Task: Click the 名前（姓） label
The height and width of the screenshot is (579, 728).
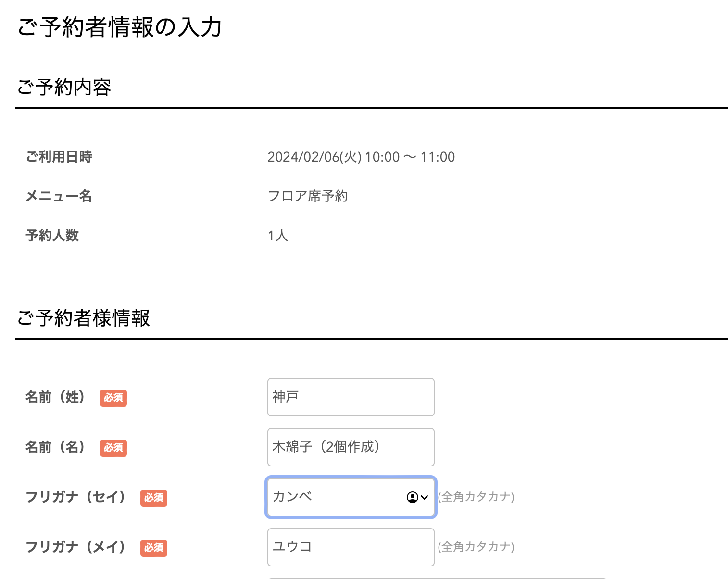Action: 55,397
